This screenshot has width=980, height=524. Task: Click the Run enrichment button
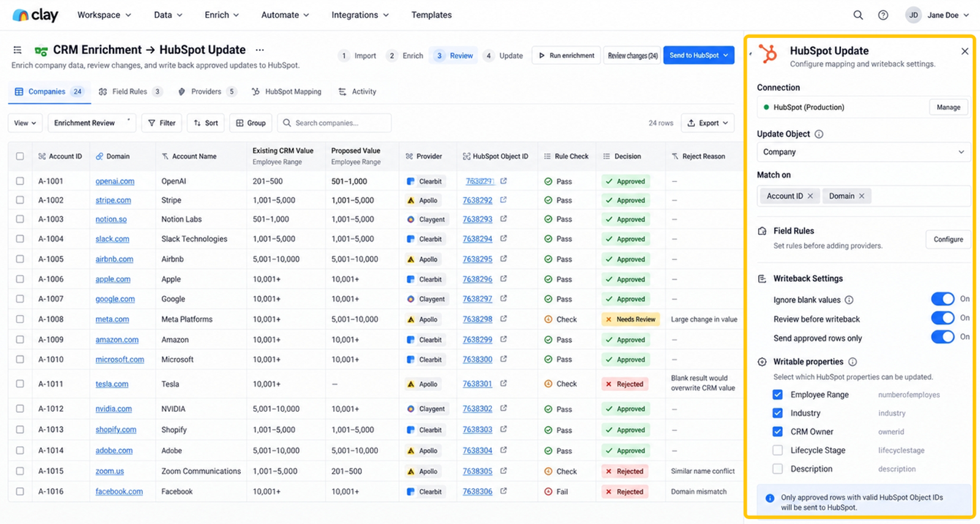coord(566,56)
